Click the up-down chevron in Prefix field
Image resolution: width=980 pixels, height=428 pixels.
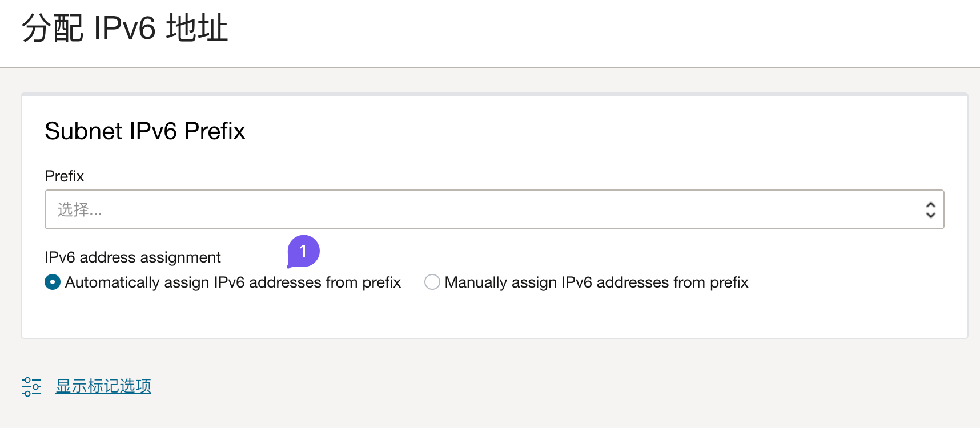930,210
